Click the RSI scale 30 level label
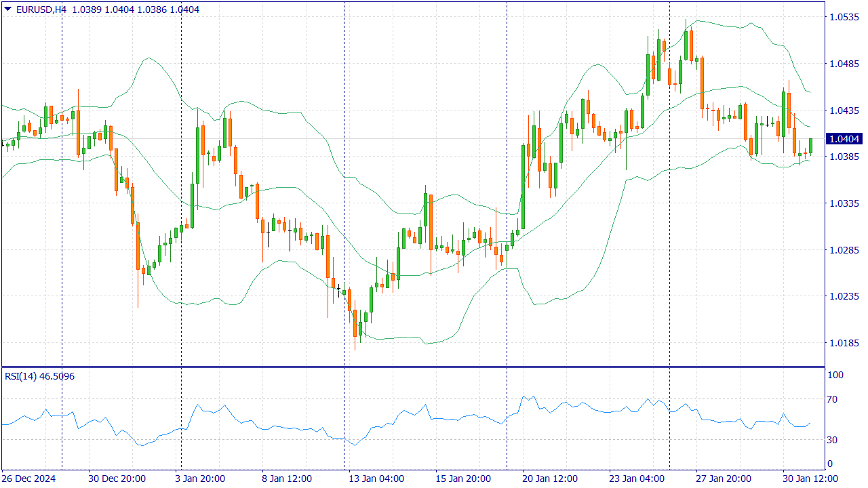The image size is (868, 488). pyautogui.click(x=834, y=440)
